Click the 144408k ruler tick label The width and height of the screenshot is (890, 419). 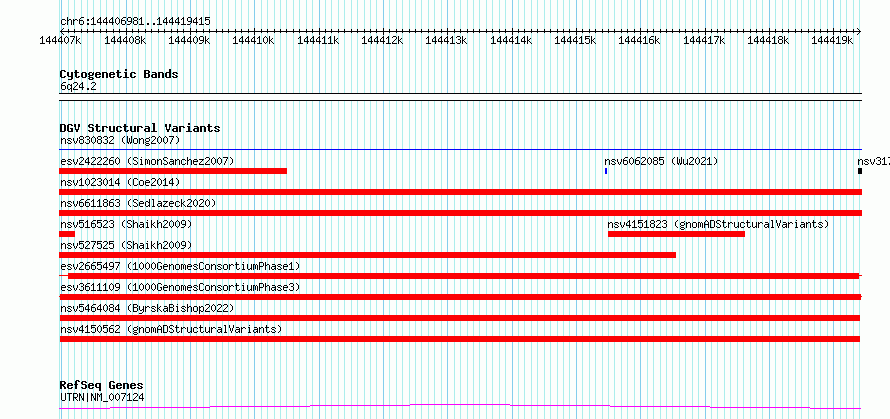pyautogui.click(x=125, y=40)
